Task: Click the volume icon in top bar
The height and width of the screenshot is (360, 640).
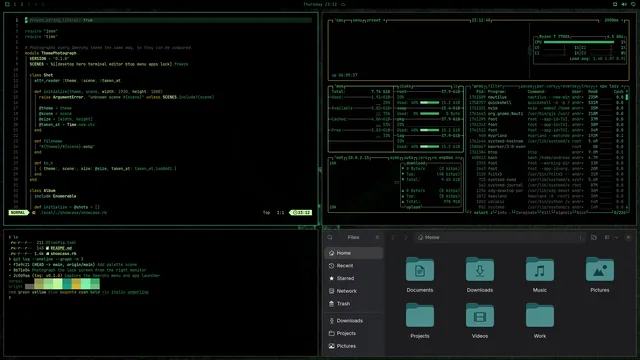Action: pyautogui.click(x=624, y=4)
